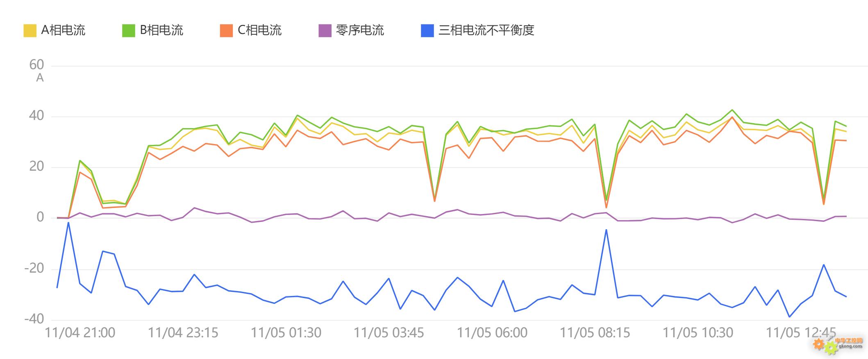
Task: Click the purple 零序电流 legend swatch
Action: tap(325, 31)
